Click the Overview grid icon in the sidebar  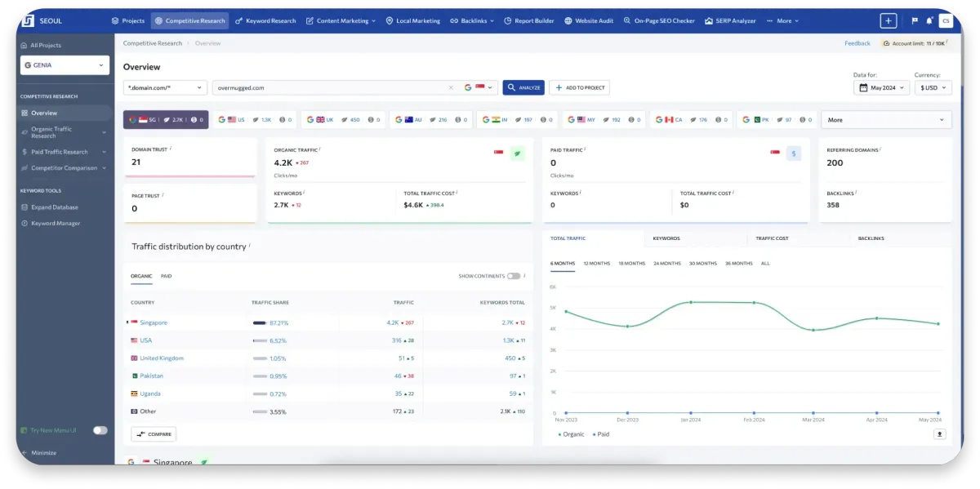pos(24,113)
